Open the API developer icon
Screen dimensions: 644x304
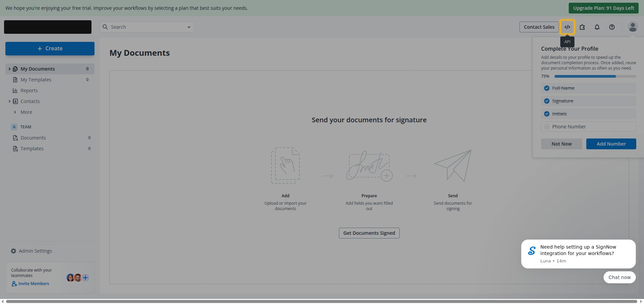pyautogui.click(x=567, y=27)
